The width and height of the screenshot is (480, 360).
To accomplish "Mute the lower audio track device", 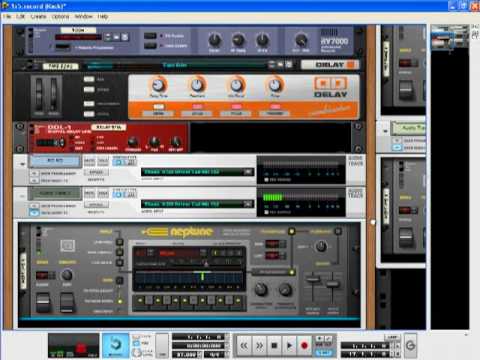I will click(89, 193).
